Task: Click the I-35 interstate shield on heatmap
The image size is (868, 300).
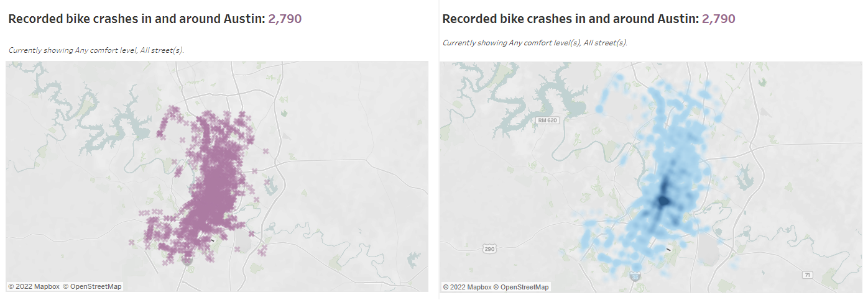Action: pos(634,276)
